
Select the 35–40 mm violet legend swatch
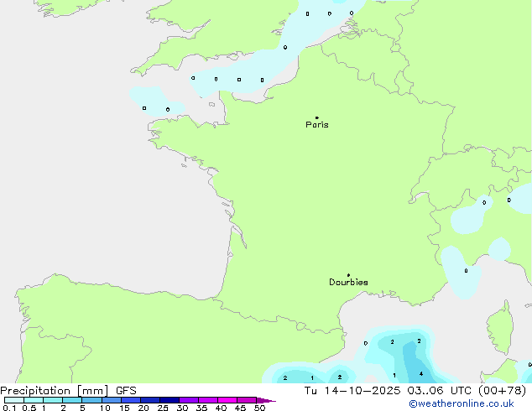[208, 400]
